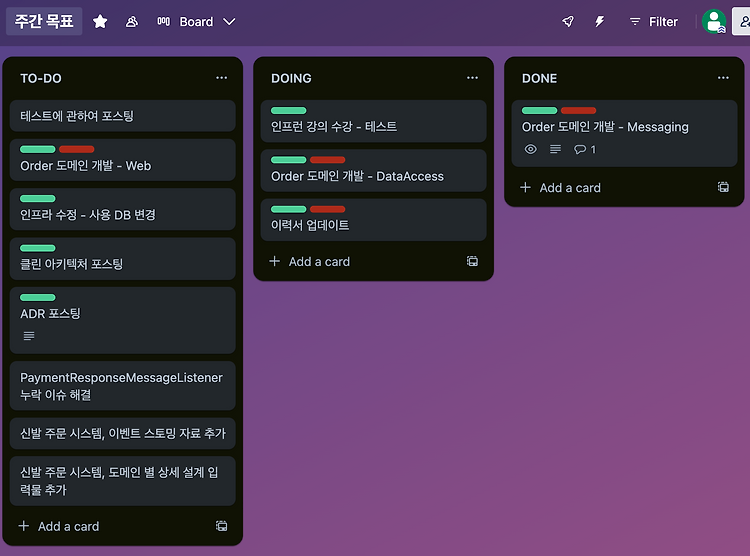Open card 클린 아키텍처 포스팅

click(x=122, y=259)
